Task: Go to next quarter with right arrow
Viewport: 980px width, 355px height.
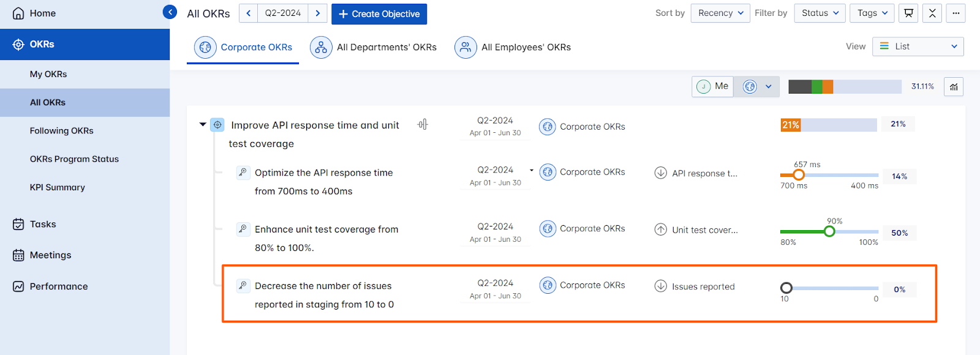Action: [x=317, y=13]
